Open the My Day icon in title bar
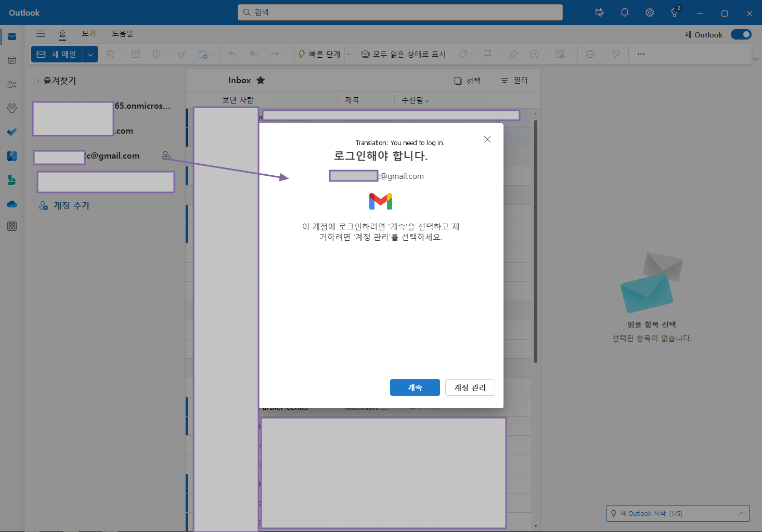 point(600,12)
